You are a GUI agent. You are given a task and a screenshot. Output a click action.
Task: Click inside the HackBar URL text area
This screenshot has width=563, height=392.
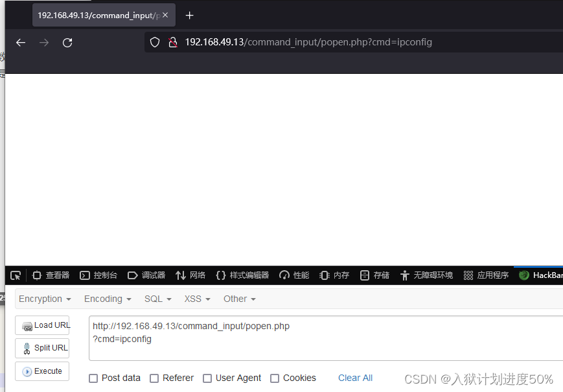tap(326, 338)
